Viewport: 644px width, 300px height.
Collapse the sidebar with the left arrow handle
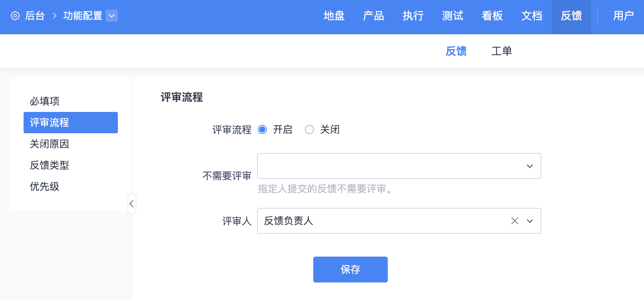[x=132, y=204]
